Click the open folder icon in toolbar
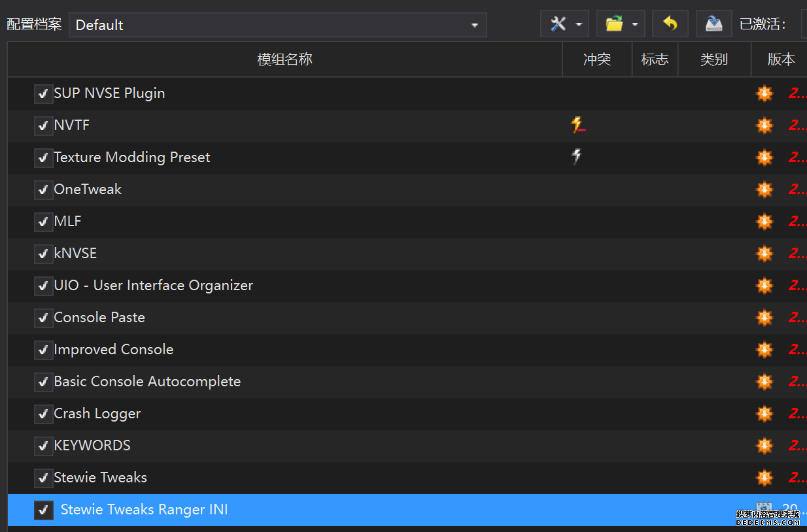 613,25
